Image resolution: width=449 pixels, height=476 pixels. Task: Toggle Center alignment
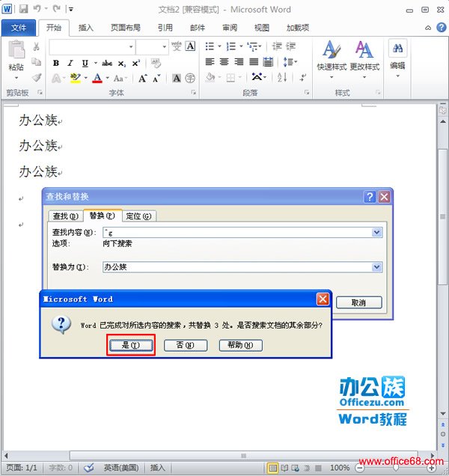pyautogui.click(x=224, y=62)
